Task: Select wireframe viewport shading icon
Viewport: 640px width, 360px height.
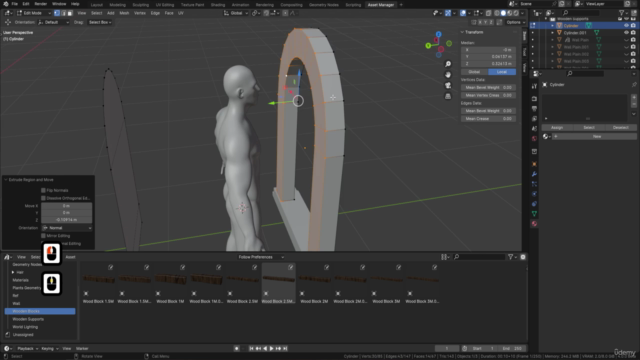Action: point(497,13)
